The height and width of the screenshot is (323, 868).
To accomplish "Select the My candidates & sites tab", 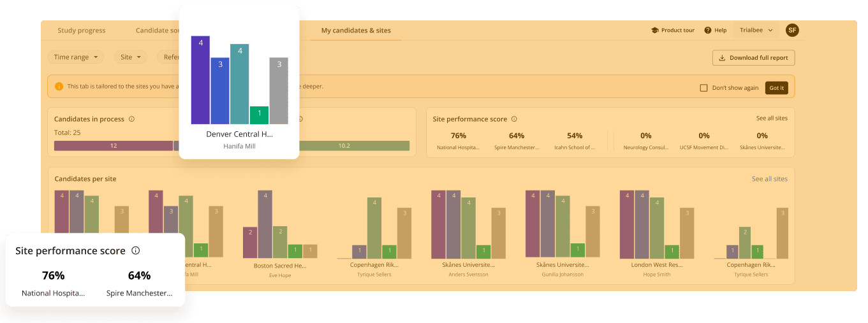I will click(x=356, y=31).
